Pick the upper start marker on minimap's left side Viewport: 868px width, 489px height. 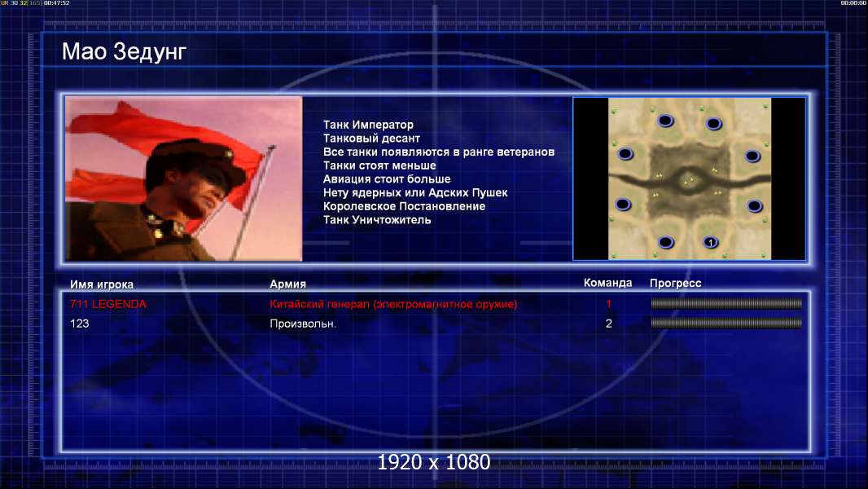625,153
